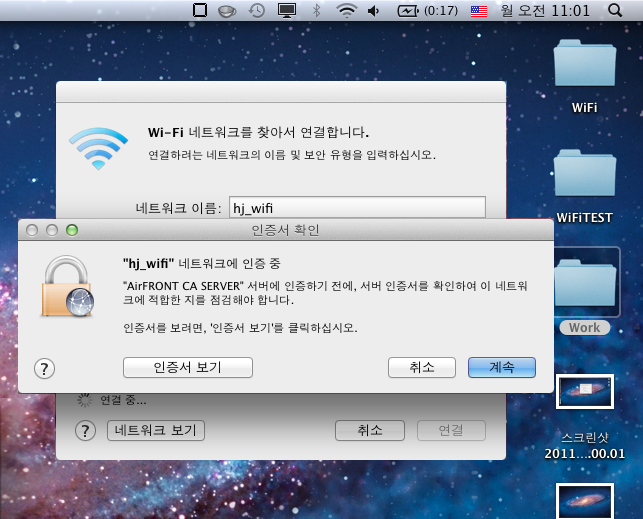Image resolution: width=643 pixels, height=519 pixels.
Task: Click the volume speaker icon
Action: pos(374,11)
